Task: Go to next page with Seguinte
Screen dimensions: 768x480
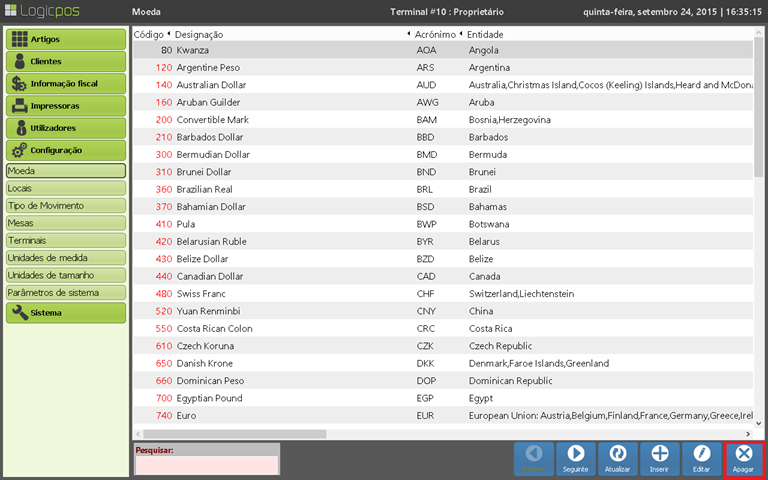Action: click(576, 458)
